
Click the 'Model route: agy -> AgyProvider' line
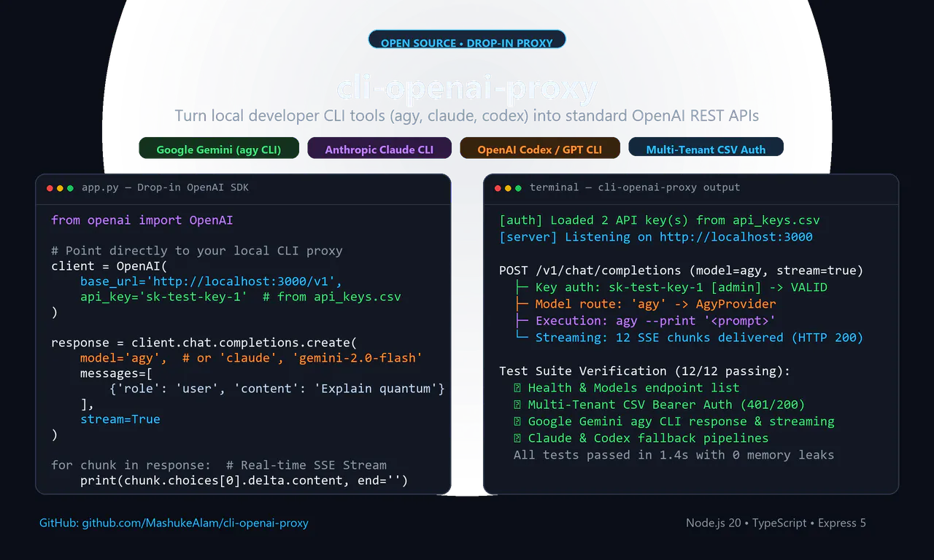click(x=645, y=304)
